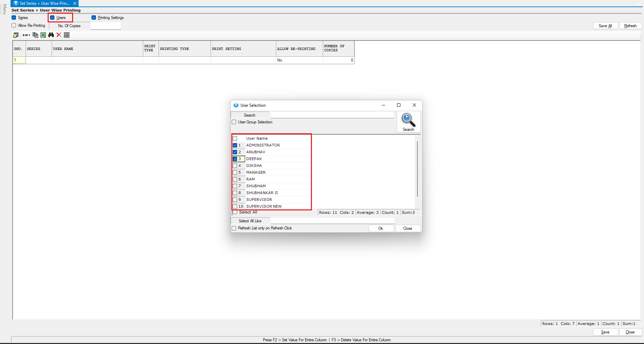The height and width of the screenshot is (344, 644).
Task: Click the magnifying glass Search icon
Action: coord(408,122)
